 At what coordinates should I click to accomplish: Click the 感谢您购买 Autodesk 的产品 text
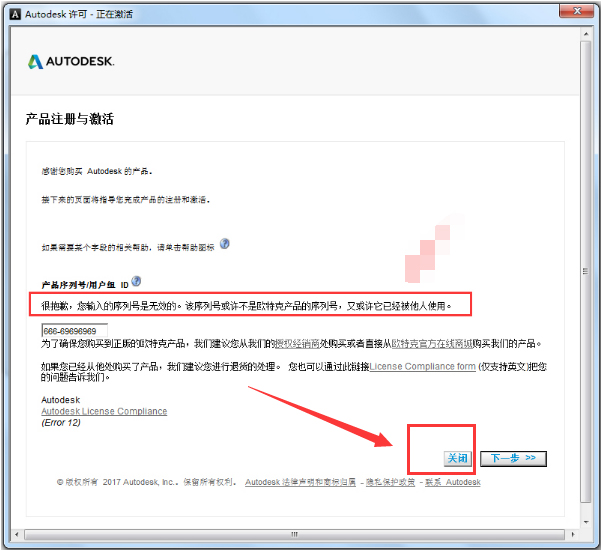click(x=97, y=171)
